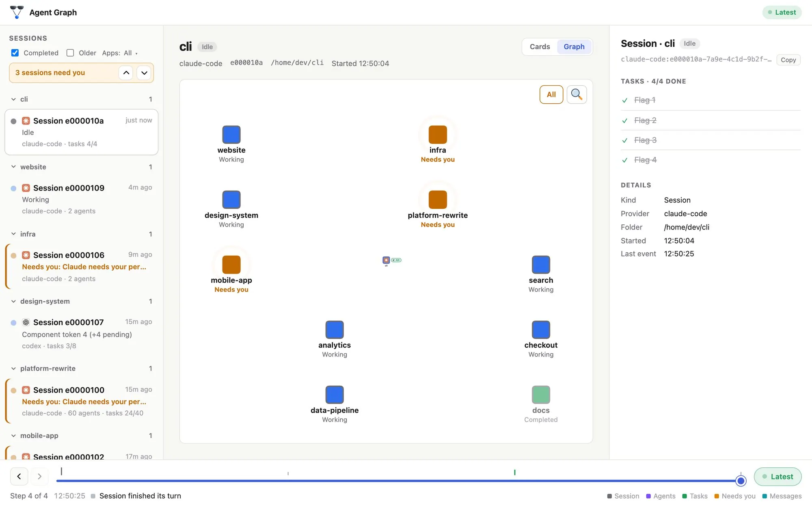Click the timeline playhead handle
This screenshot has height=508, width=812.
(741, 481)
